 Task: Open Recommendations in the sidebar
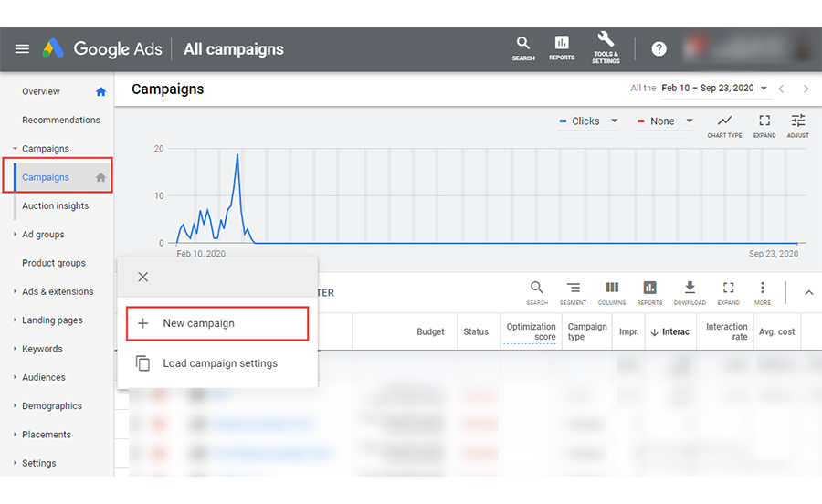tap(61, 120)
